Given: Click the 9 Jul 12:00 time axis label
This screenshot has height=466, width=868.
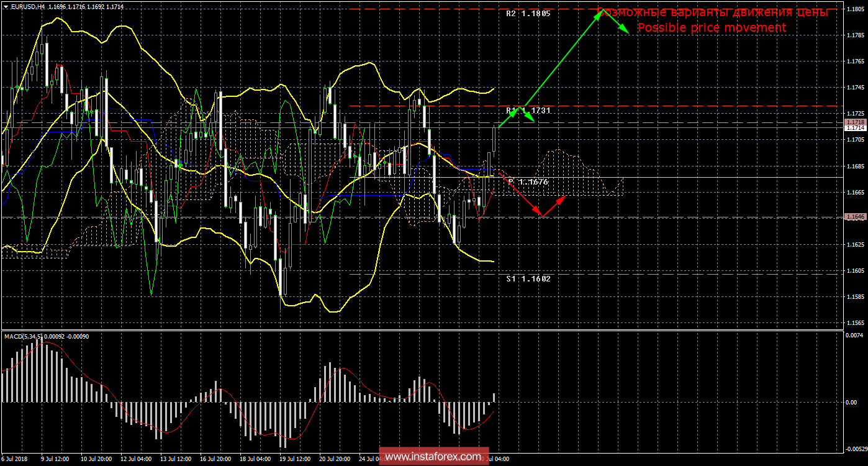Looking at the screenshot, I should [x=55, y=459].
